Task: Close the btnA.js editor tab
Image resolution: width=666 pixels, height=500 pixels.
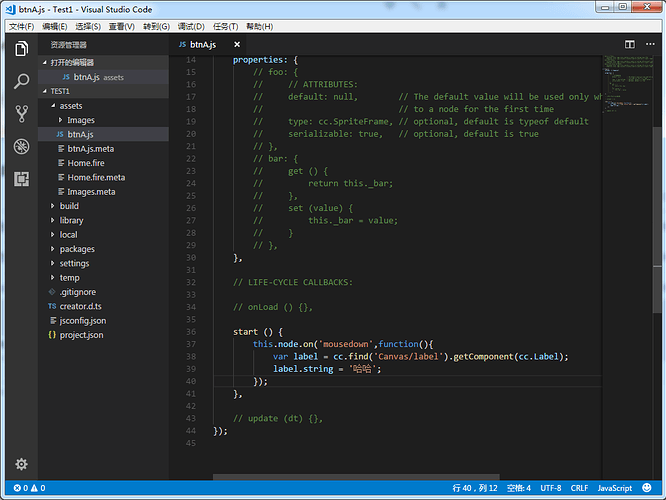Action: click(x=237, y=44)
